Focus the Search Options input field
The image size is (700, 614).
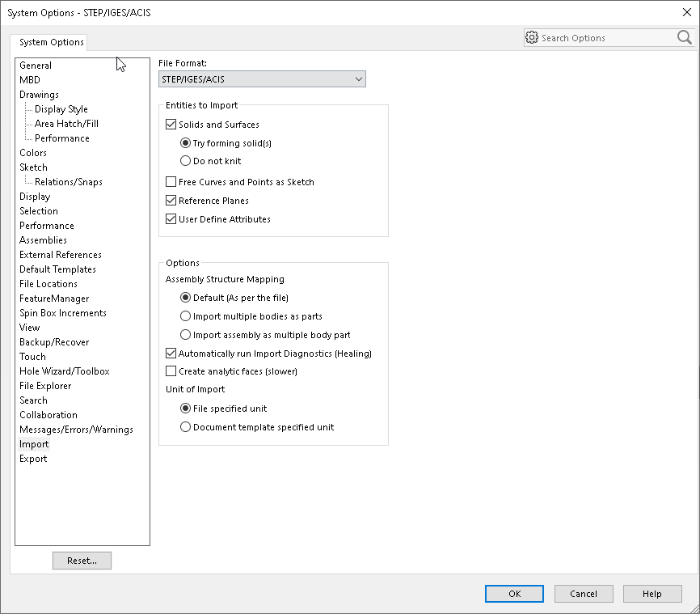[x=607, y=38]
